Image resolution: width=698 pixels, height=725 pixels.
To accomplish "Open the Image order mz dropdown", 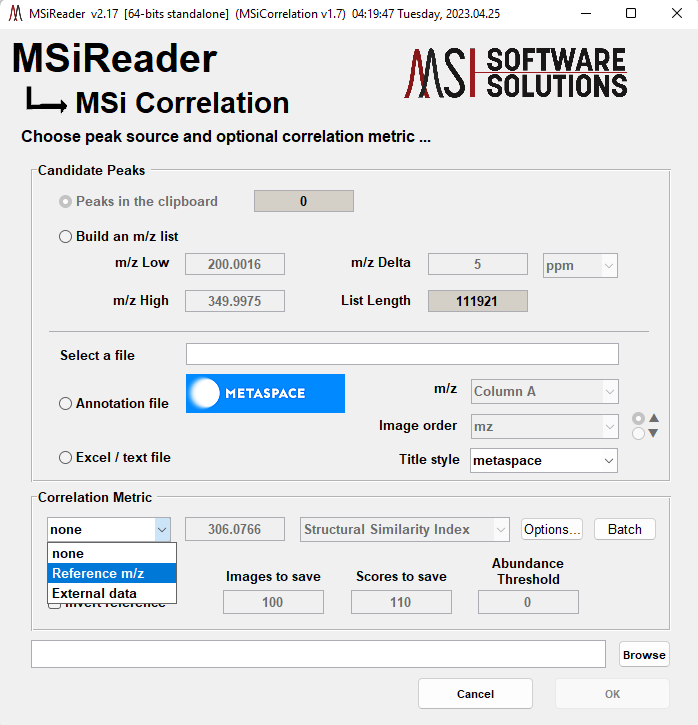I will (545, 426).
